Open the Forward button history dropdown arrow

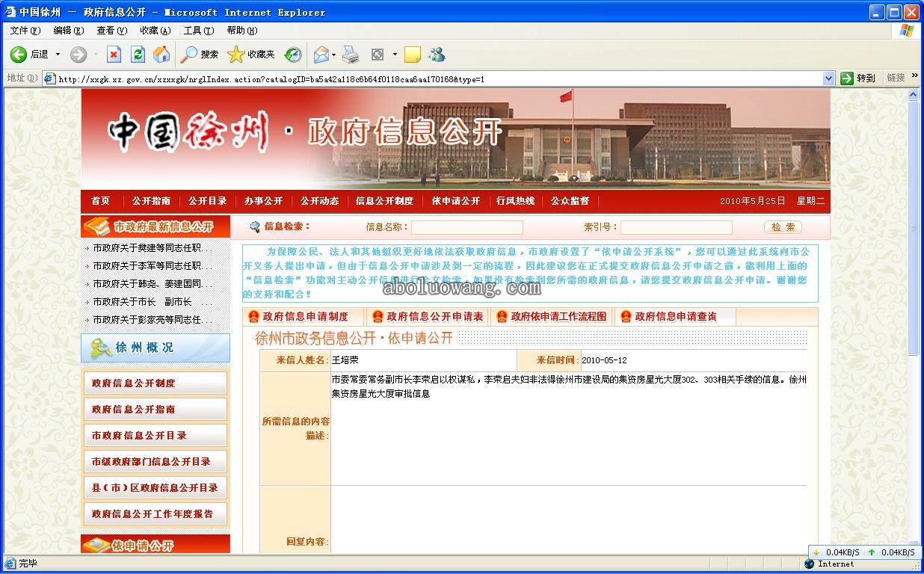click(x=94, y=55)
